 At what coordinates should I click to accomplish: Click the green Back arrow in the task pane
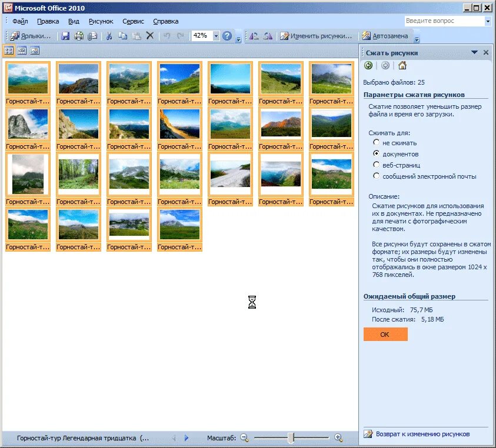pyautogui.click(x=368, y=65)
